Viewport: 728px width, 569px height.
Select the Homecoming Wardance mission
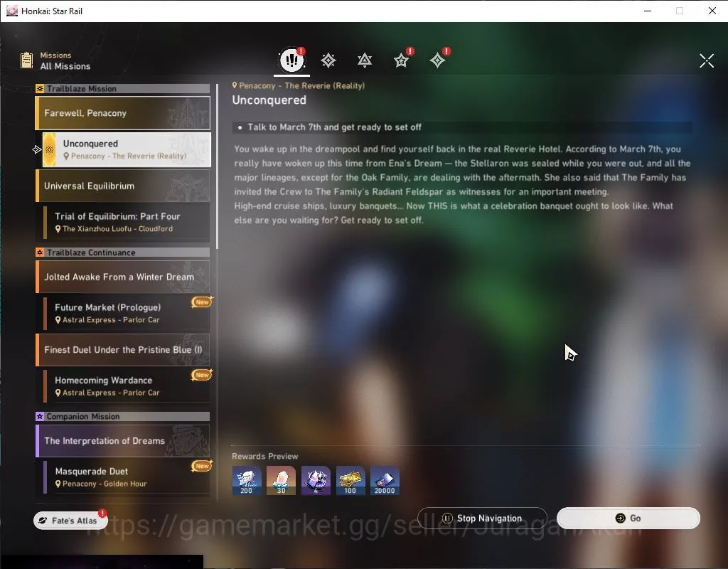click(127, 386)
